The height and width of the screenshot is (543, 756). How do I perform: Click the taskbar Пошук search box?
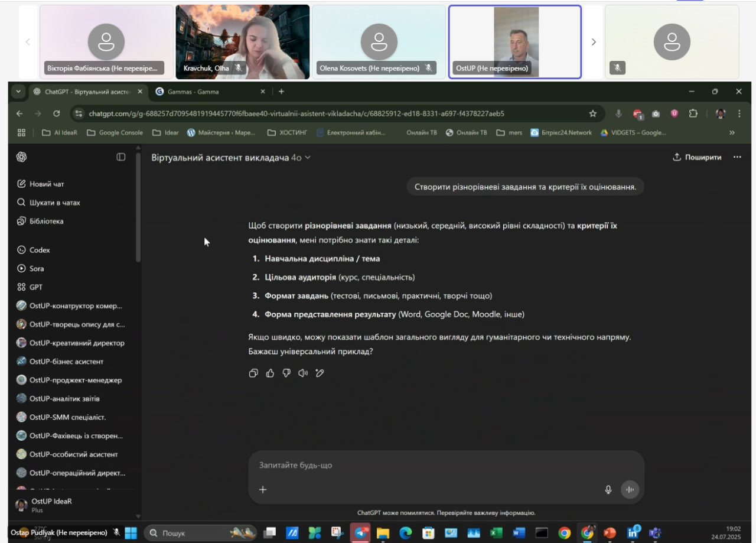click(x=201, y=533)
